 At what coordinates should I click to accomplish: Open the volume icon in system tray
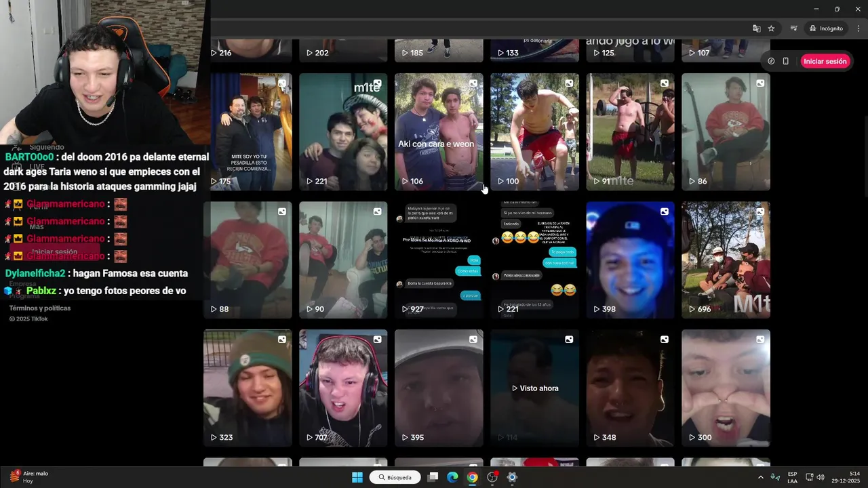pos(821,477)
